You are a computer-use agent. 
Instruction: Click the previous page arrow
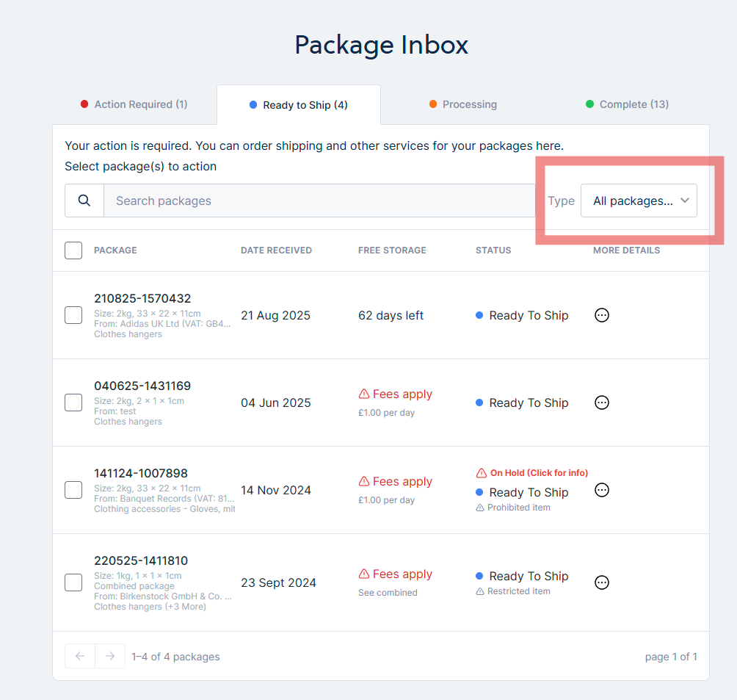coord(80,656)
